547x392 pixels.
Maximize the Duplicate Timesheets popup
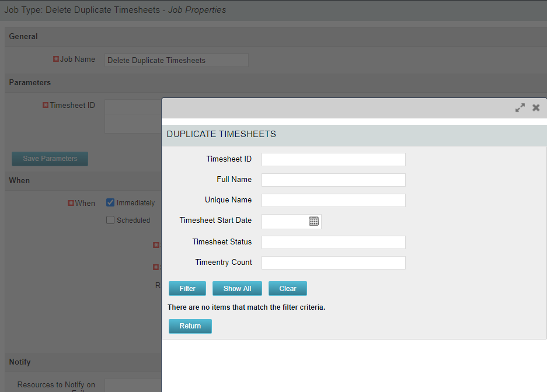point(520,108)
